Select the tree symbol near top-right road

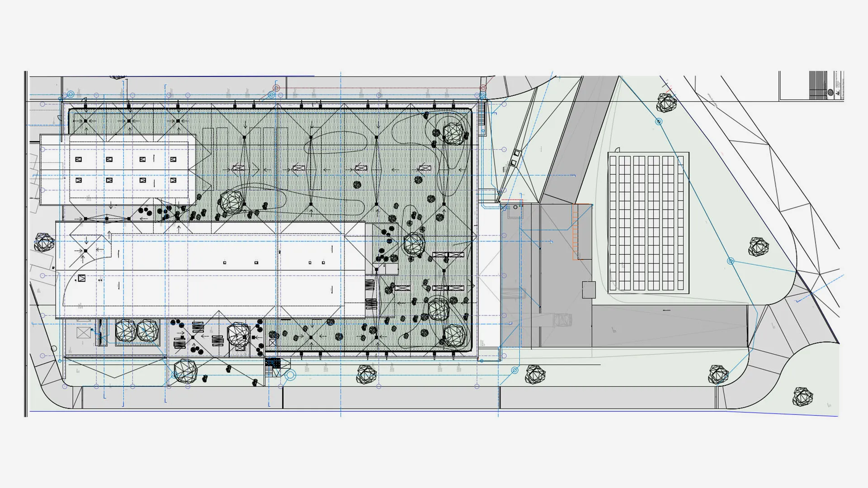(666, 103)
